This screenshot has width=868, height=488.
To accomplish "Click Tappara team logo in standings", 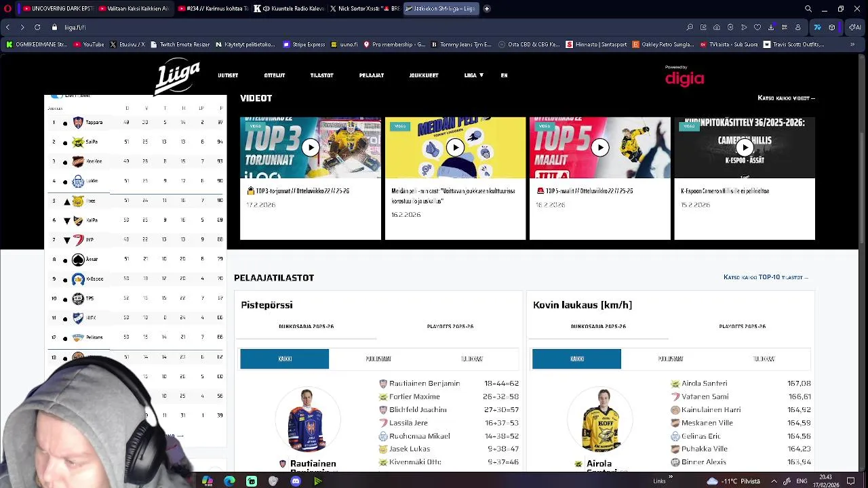I will click(x=78, y=123).
